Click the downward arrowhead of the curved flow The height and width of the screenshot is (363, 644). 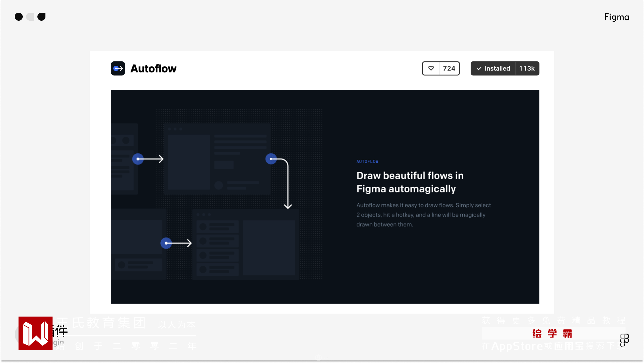pos(288,206)
